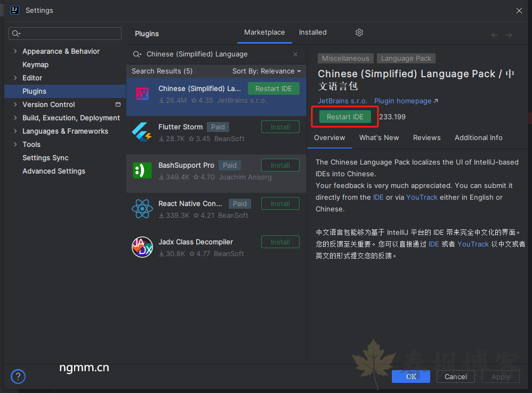
Task: Click the plugin search magnifier icon
Action: [137, 54]
